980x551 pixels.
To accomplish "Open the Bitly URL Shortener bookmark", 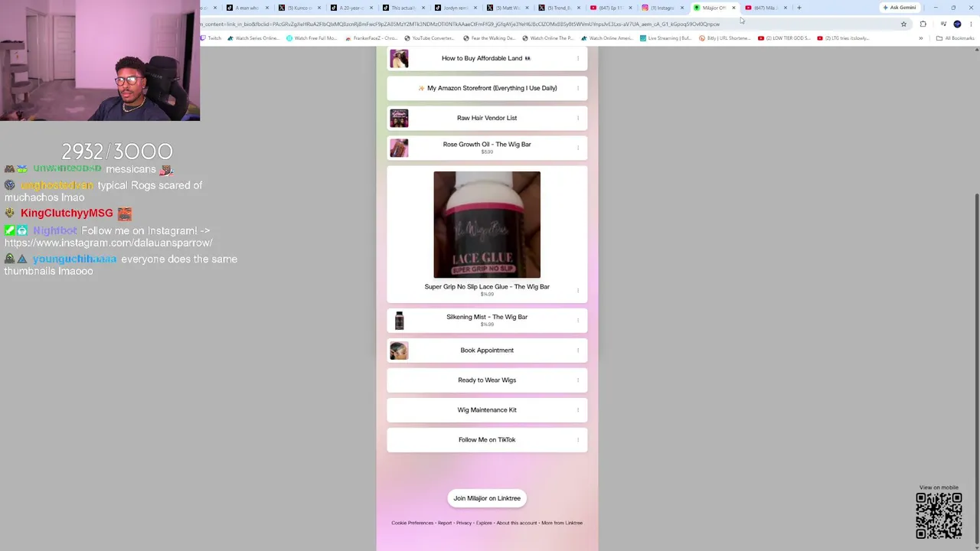I will tap(725, 38).
